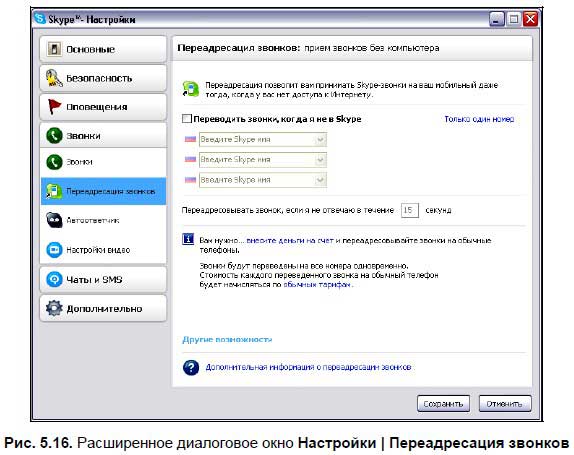
Task: Click the Безопасность padlock icon
Action: 54,78
